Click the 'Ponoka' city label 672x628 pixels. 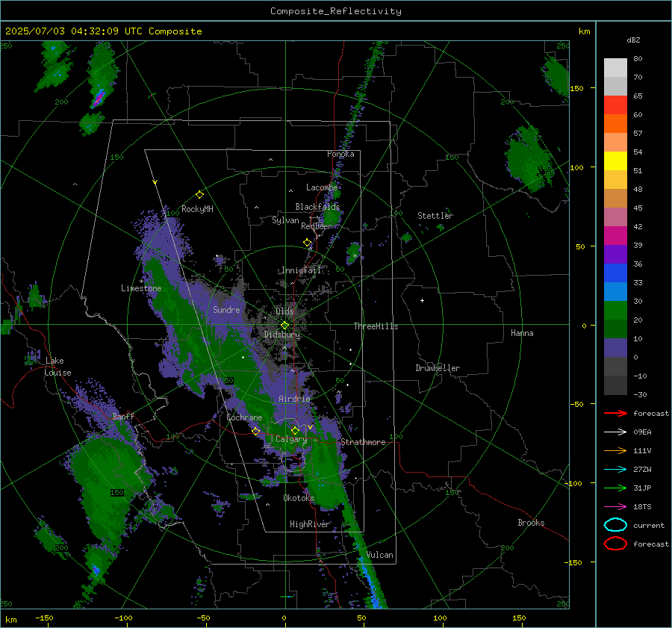pos(340,154)
